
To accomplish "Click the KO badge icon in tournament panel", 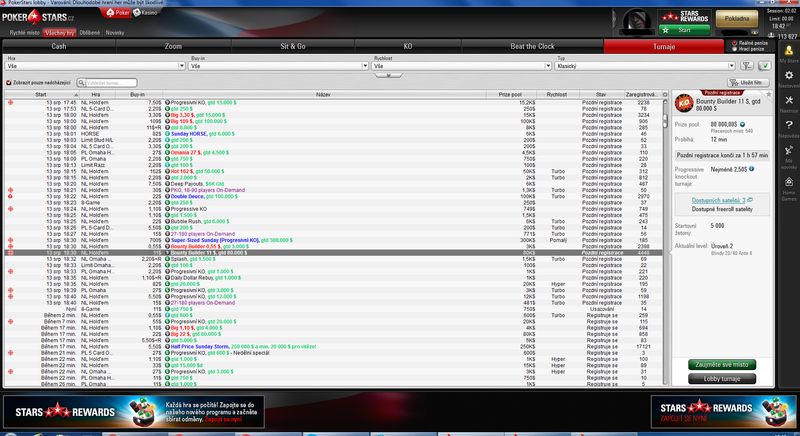I will [684, 104].
